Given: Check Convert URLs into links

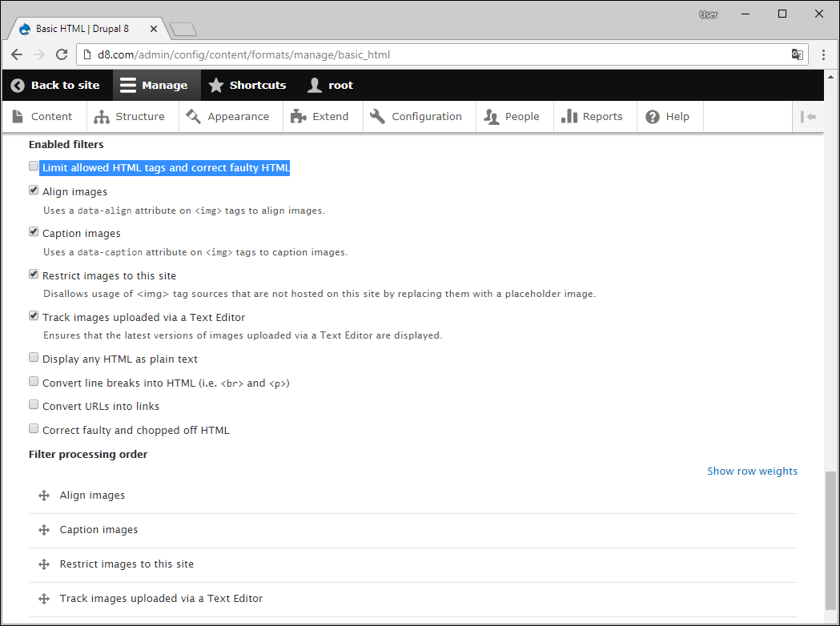Looking at the screenshot, I should [x=34, y=405].
